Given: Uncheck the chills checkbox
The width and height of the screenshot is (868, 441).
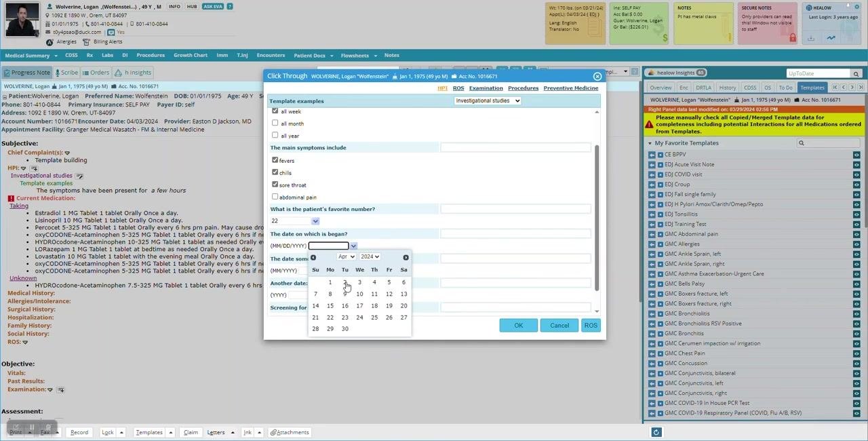Looking at the screenshot, I should (275, 172).
